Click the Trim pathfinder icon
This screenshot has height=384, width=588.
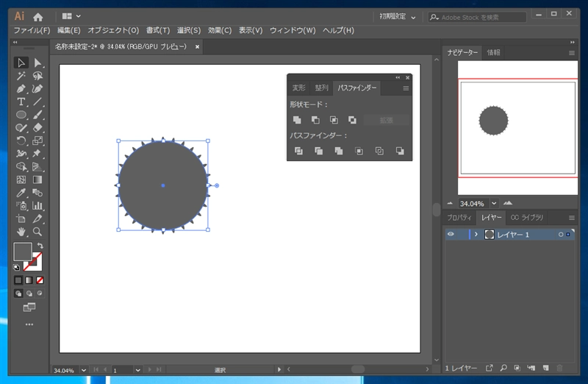pyautogui.click(x=319, y=151)
